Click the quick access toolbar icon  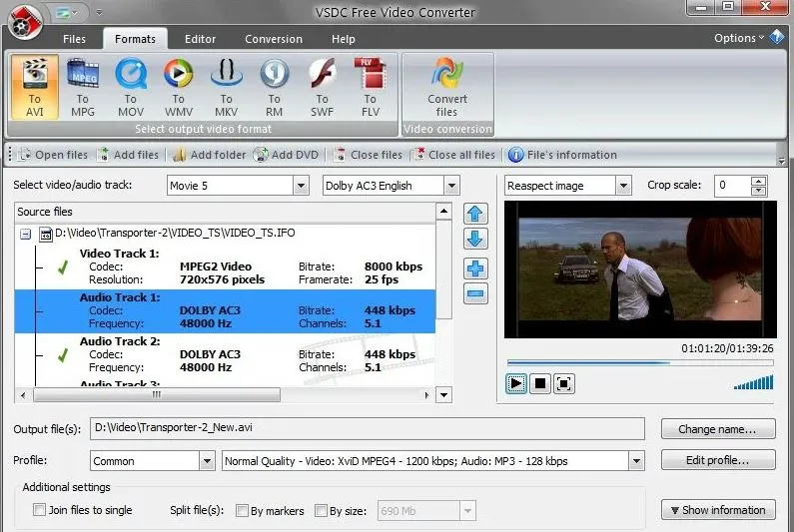tap(64, 13)
